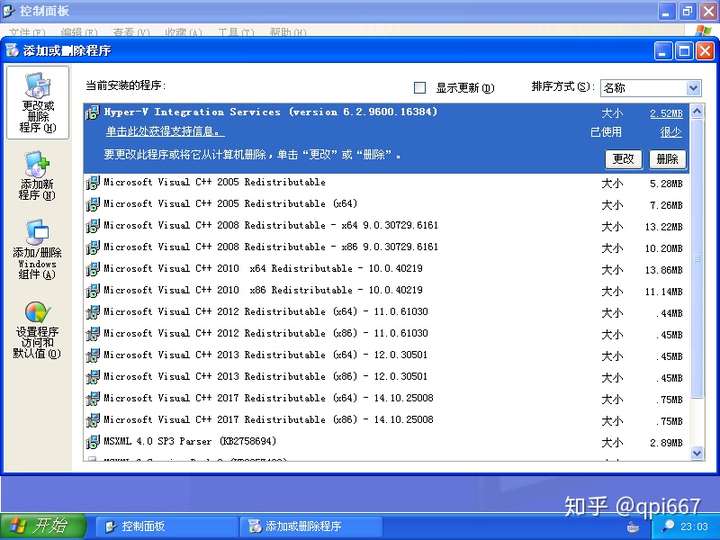Click the 2.52MB size link
The image size is (720, 540).
[x=666, y=113]
